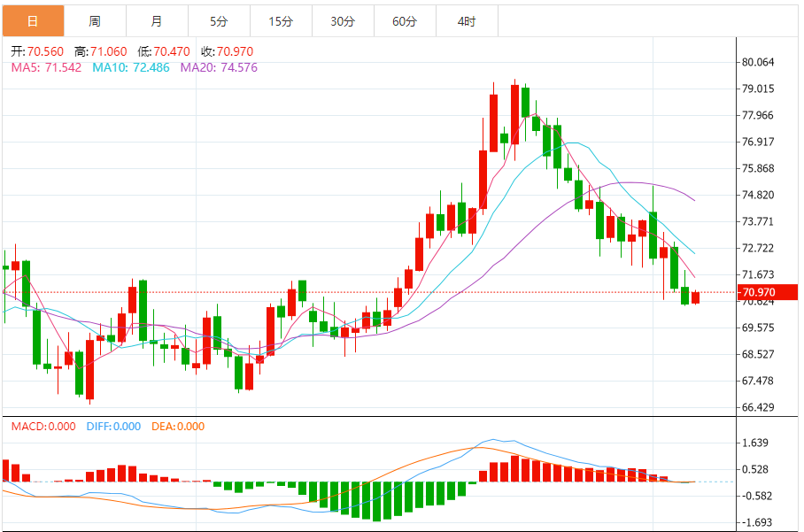
Task: Click the 74.820 price axis label
Action: (758, 195)
